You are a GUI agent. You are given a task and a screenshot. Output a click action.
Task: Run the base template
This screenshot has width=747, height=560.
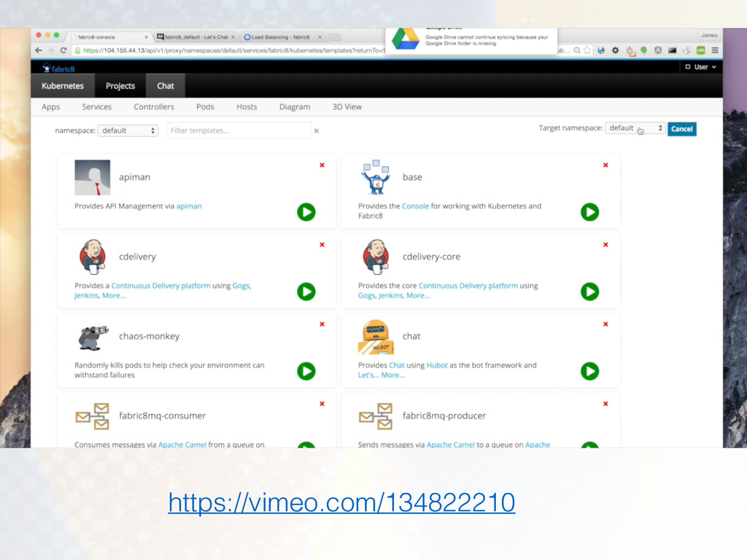point(589,212)
